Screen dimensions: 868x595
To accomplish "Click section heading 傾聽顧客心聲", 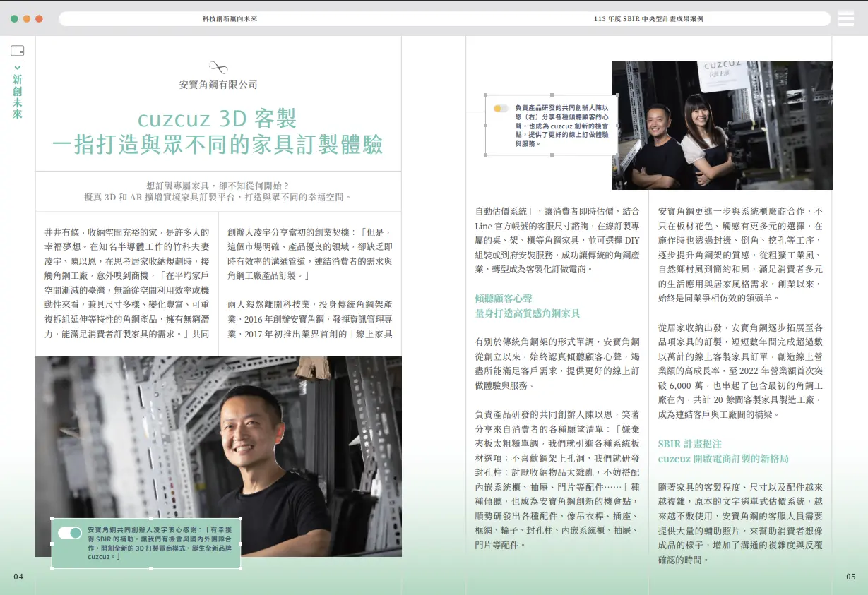I will (504, 298).
